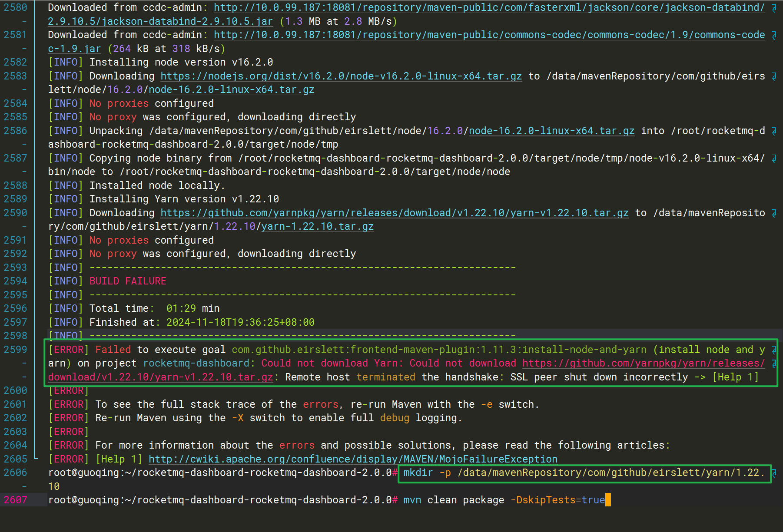Screen dimensions: 783x532
Task: Click 'No proxy was configured' on line 2585
Action: [x=157, y=117]
